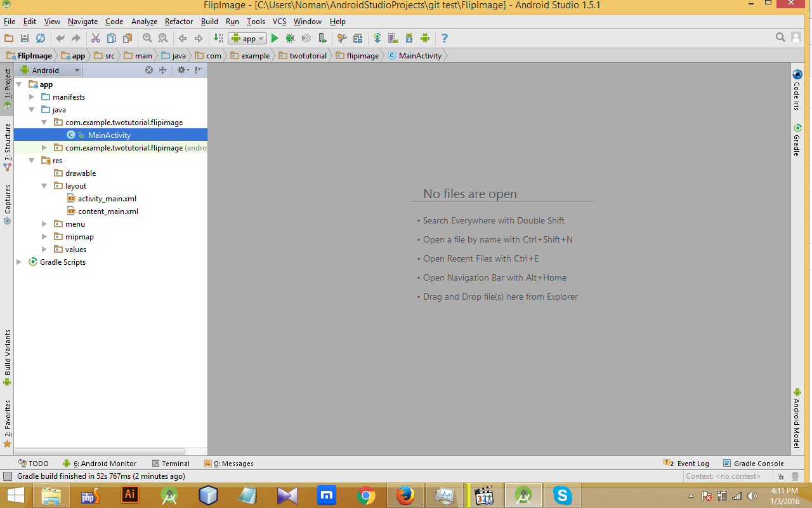Open the Refactor menu
Screen dimensions: 812x508
[x=178, y=21]
